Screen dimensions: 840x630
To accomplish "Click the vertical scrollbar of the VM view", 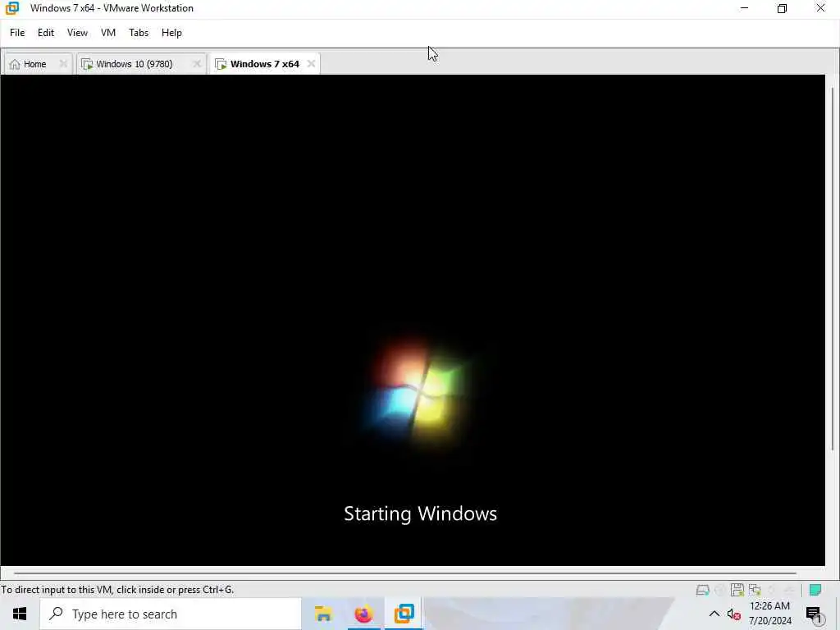I will [832, 268].
